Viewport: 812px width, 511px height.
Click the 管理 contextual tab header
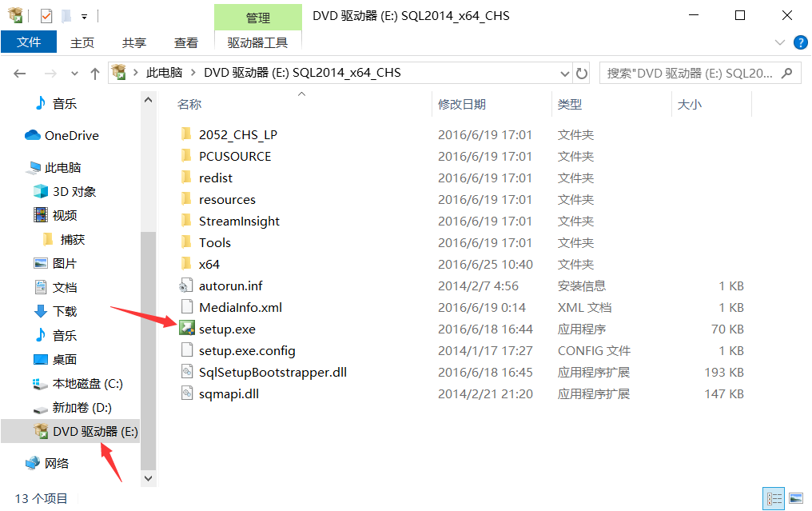coord(258,18)
